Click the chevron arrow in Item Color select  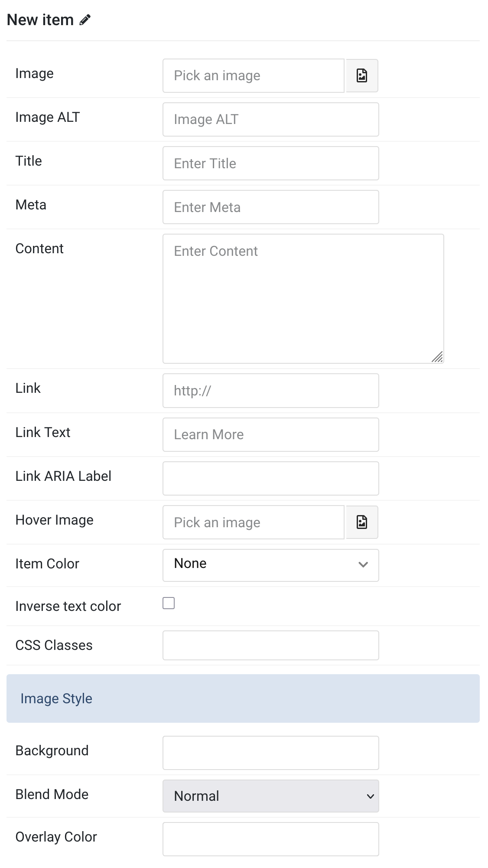pyautogui.click(x=363, y=565)
